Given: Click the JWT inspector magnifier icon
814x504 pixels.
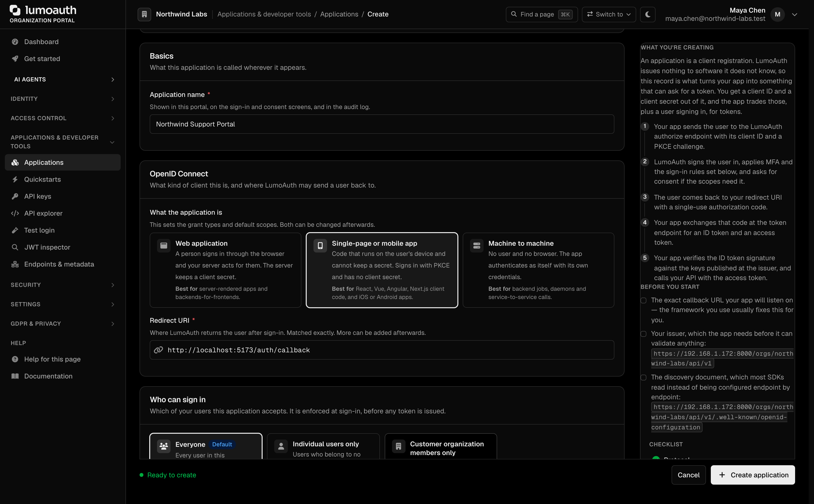Looking at the screenshot, I should coord(15,247).
